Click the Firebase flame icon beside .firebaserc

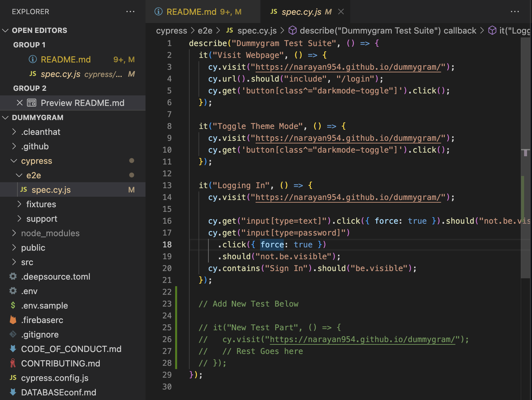pyautogui.click(x=13, y=320)
